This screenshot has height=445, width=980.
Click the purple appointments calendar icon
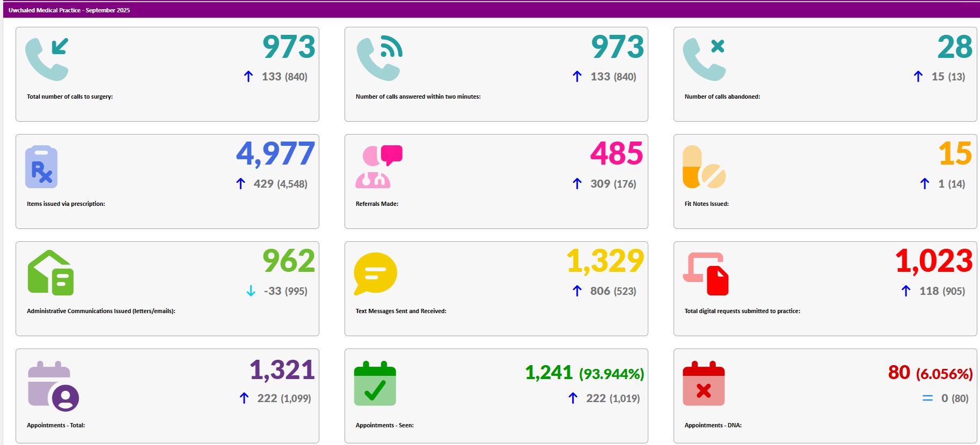tap(53, 386)
